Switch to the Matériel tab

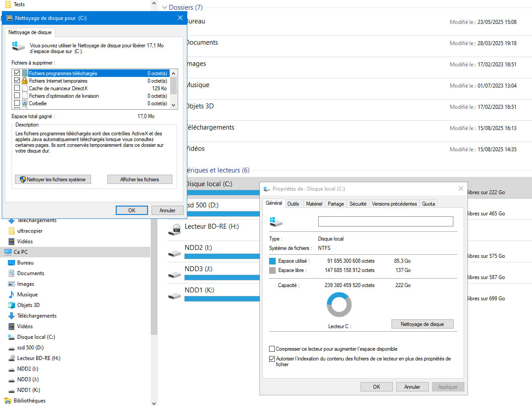point(314,204)
